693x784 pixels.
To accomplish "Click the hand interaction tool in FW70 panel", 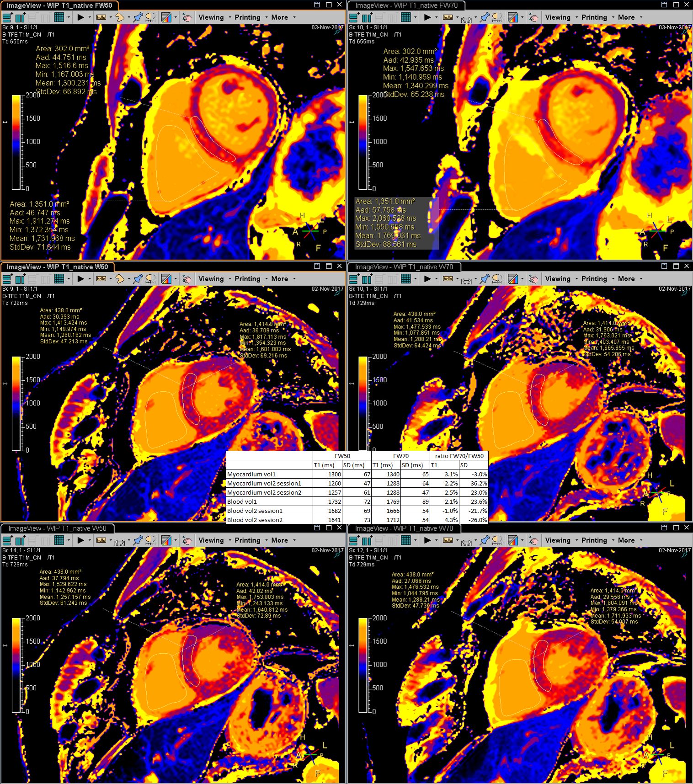I will pos(533,17).
